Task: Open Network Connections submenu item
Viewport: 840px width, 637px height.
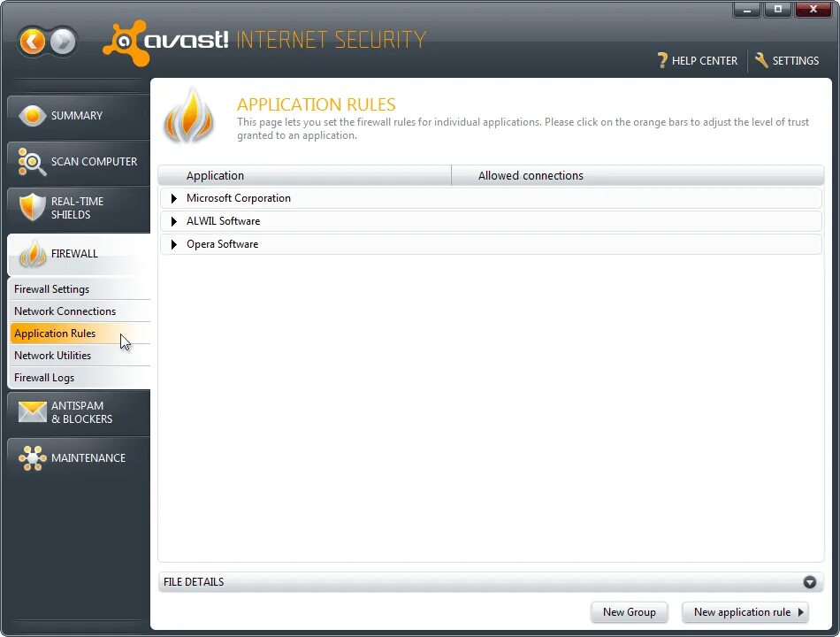Action: tap(80, 311)
